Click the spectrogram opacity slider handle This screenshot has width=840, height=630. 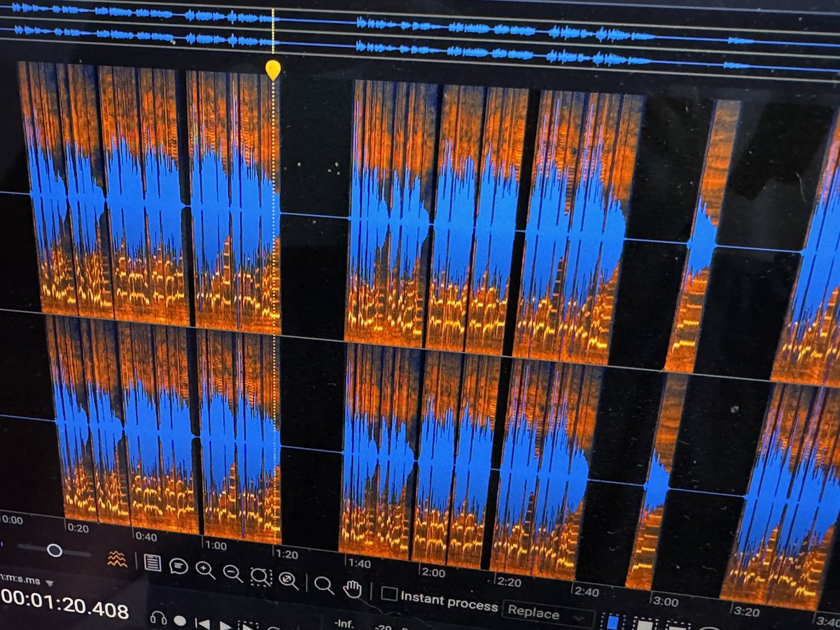pyautogui.click(x=54, y=551)
